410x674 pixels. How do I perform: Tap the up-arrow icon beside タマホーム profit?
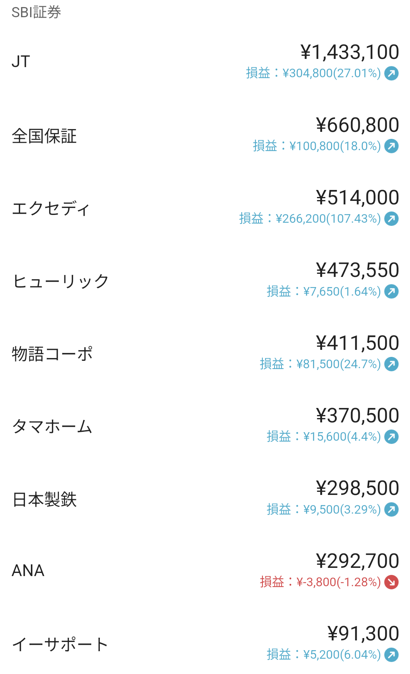pyautogui.click(x=391, y=437)
